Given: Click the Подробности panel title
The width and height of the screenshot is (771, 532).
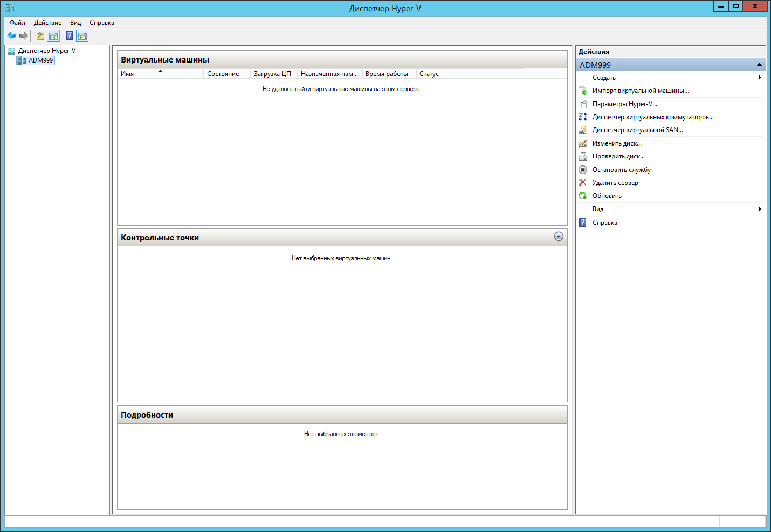Looking at the screenshot, I should point(147,415).
